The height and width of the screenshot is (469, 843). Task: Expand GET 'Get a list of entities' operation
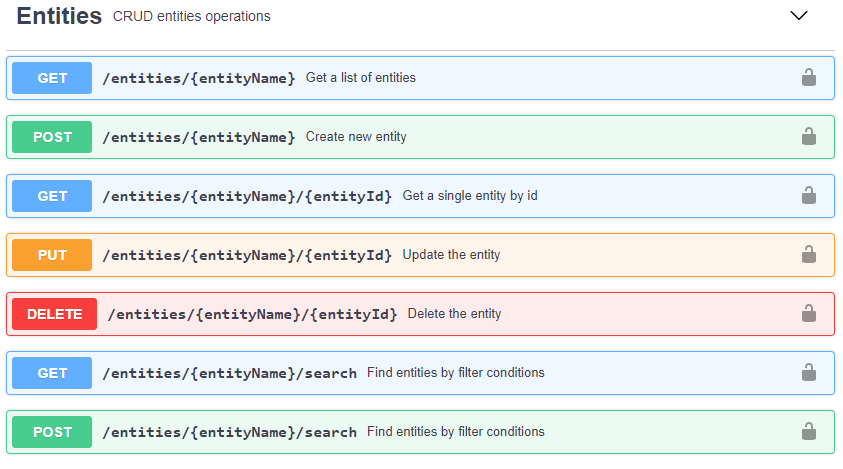361,78
